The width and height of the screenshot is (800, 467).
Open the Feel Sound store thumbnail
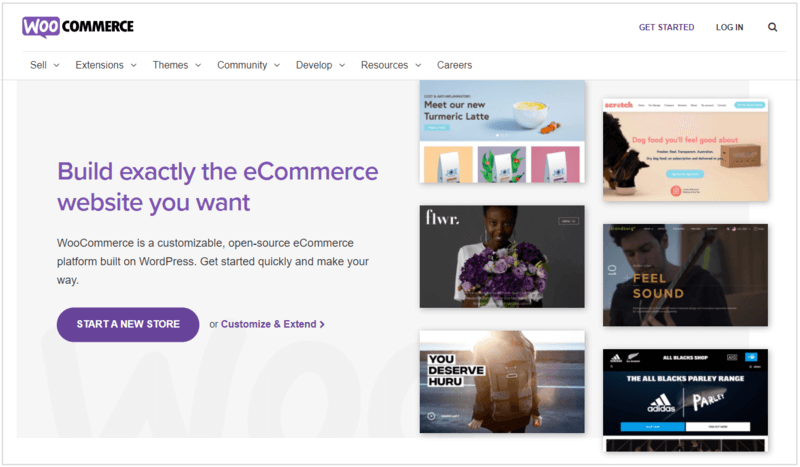point(685,275)
